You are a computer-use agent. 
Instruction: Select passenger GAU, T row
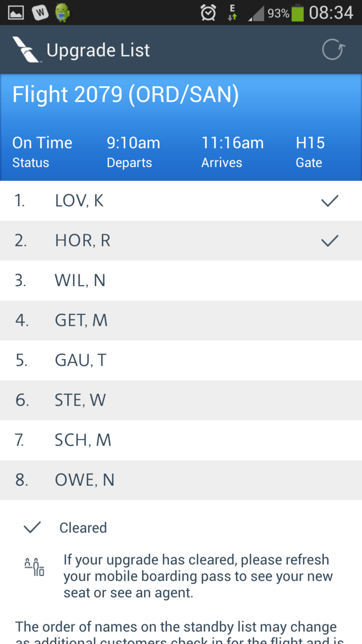point(181,360)
